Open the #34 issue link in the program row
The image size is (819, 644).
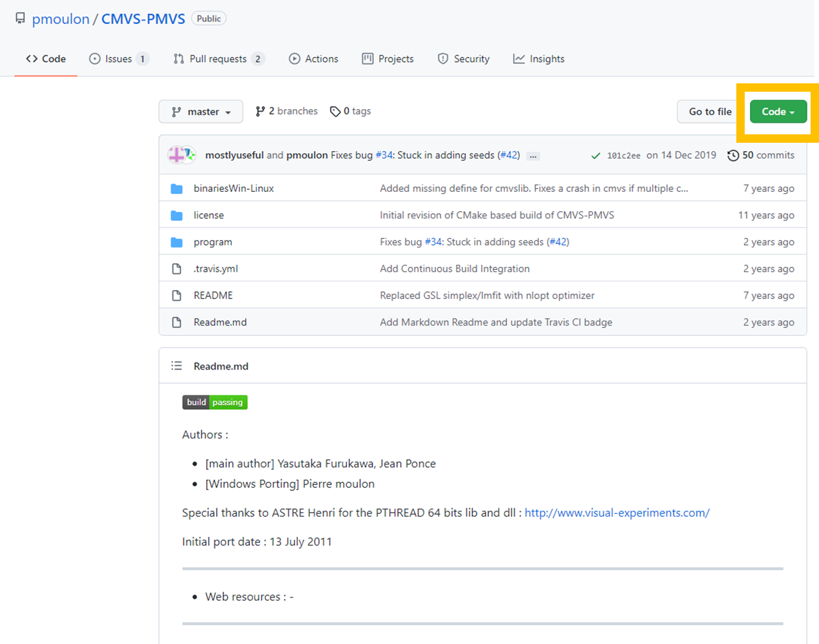[433, 242]
